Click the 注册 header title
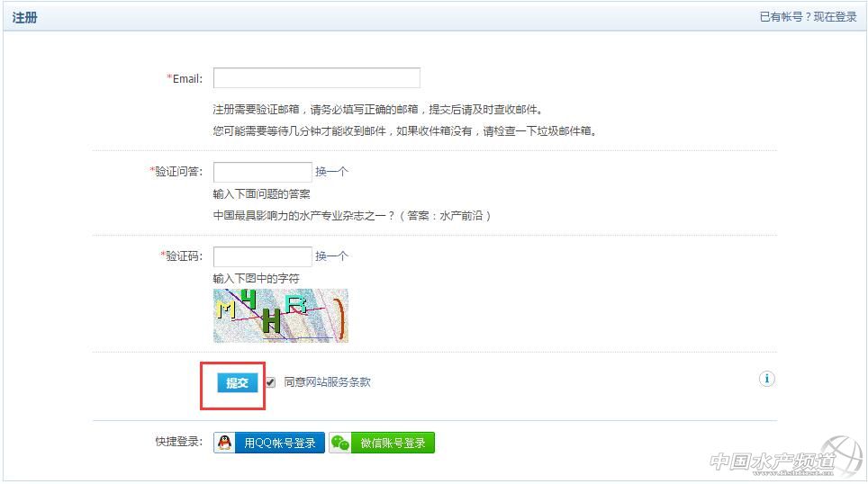The image size is (868, 484). 24,17
